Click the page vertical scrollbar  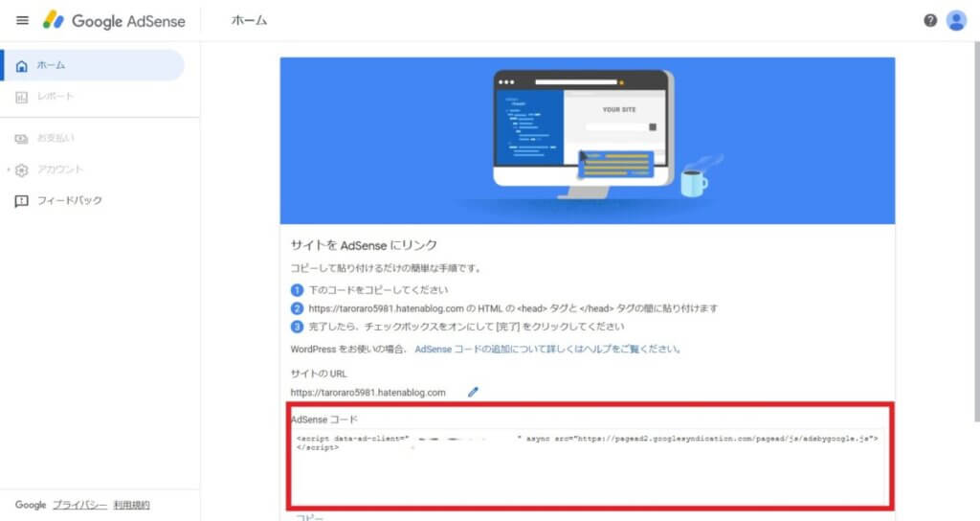977,232
